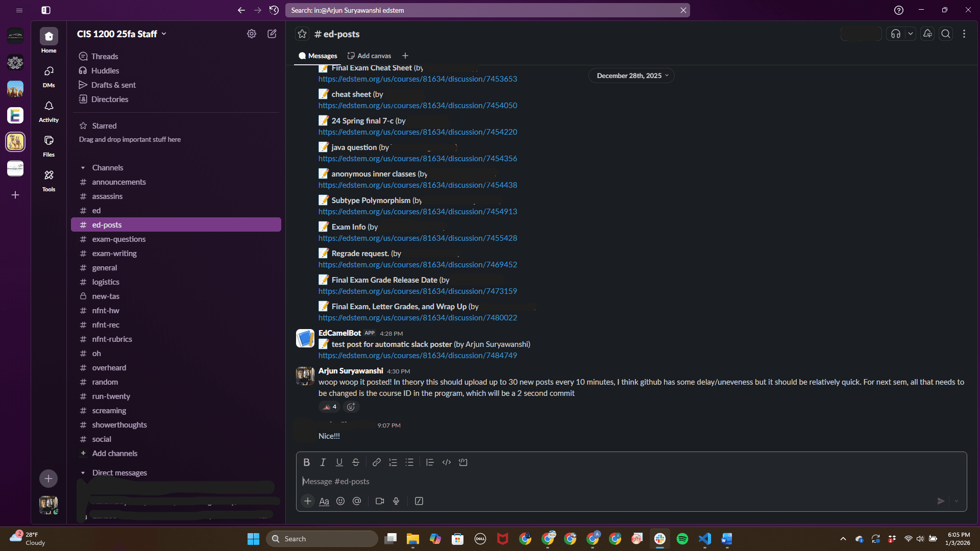Open the December 28th, 2025 date dropdown
Image resolution: width=980 pixels, height=551 pixels.
631,76
